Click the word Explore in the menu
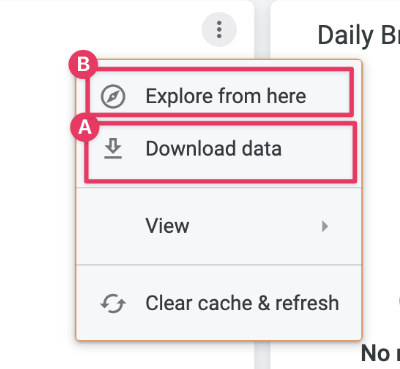400x369 pixels. 180,97
